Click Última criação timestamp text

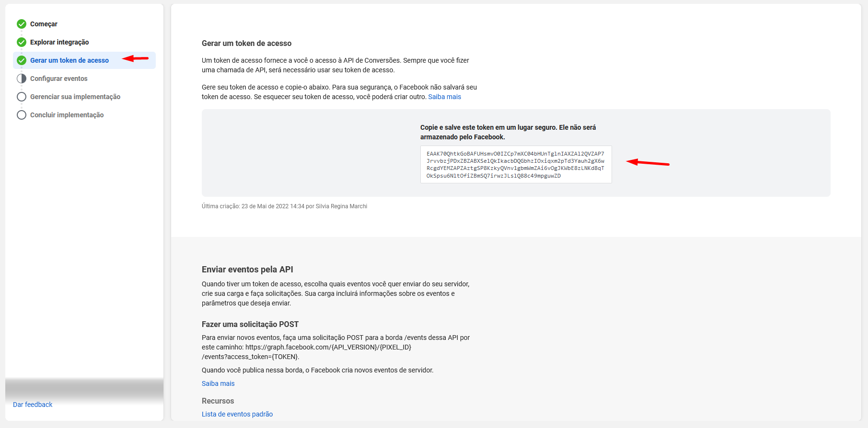click(x=284, y=206)
